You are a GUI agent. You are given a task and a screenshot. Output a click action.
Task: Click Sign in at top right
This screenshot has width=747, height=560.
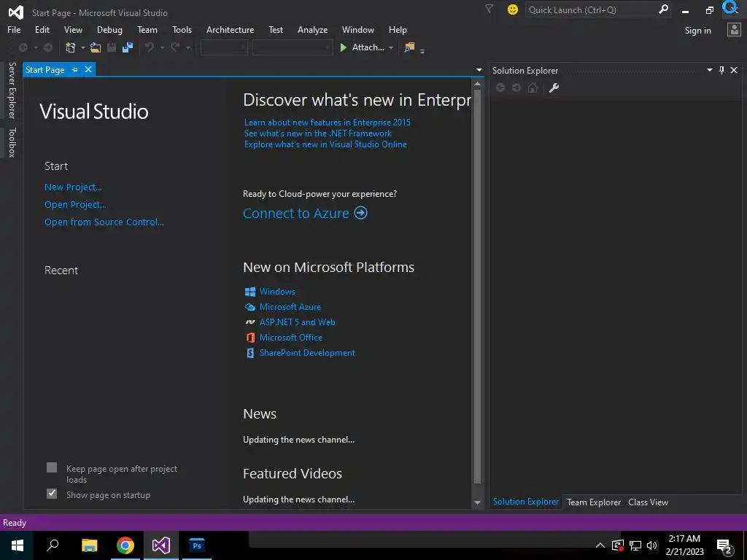pyautogui.click(x=698, y=31)
